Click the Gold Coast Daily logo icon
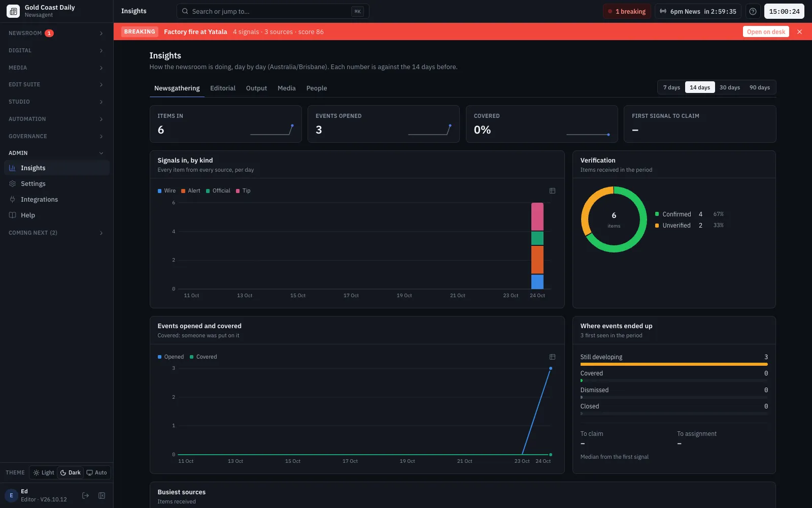Image resolution: width=812 pixels, height=508 pixels. pyautogui.click(x=13, y=11)
